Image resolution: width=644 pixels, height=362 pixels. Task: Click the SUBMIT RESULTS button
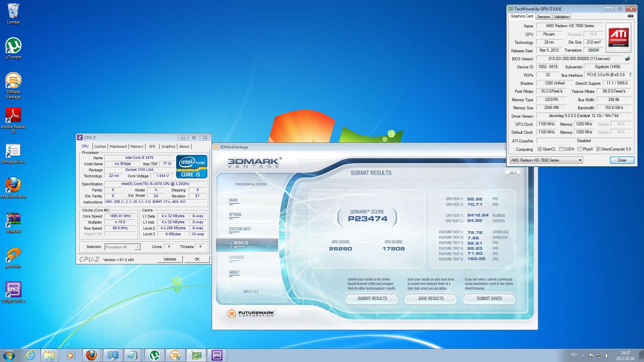click(372, 298)
